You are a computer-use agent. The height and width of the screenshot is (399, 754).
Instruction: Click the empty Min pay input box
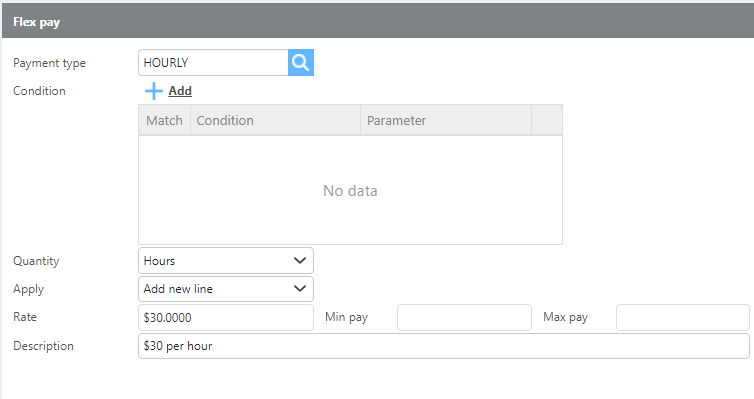[464, 317]
